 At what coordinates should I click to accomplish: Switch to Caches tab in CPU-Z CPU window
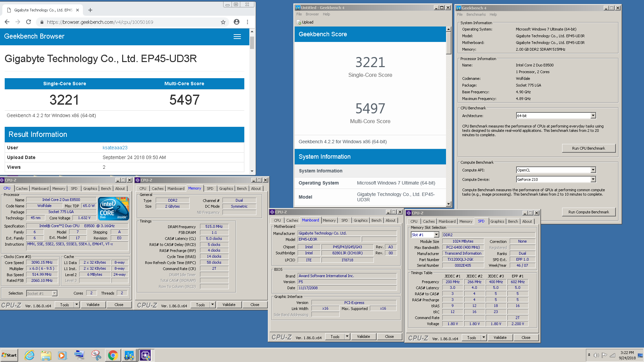coord(22,189)
